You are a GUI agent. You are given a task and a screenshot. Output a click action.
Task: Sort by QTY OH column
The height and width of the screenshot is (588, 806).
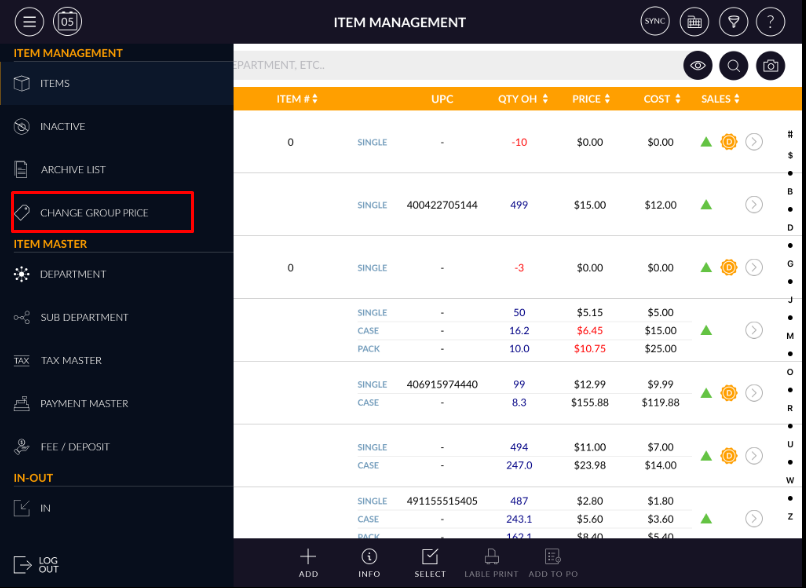tap(523, 99)
